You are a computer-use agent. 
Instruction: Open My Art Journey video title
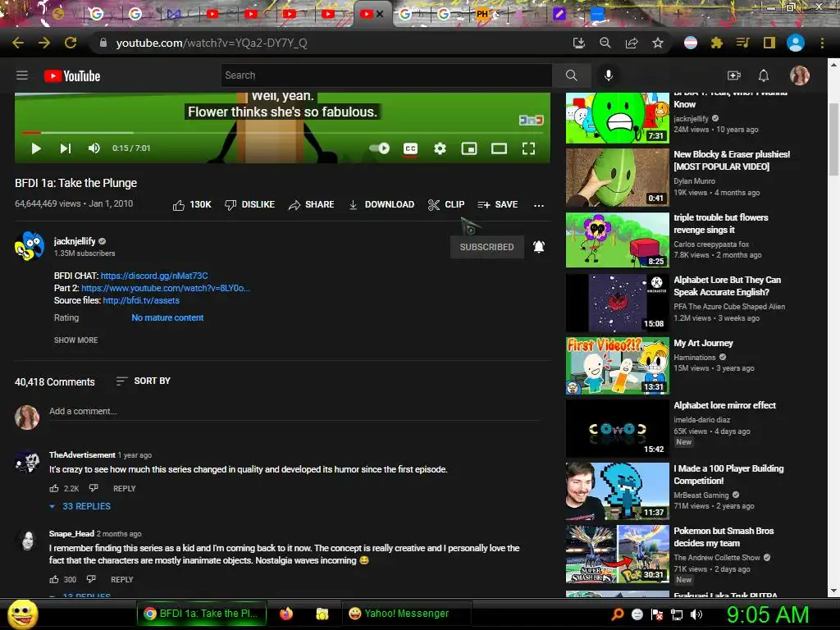click(703, 343)
